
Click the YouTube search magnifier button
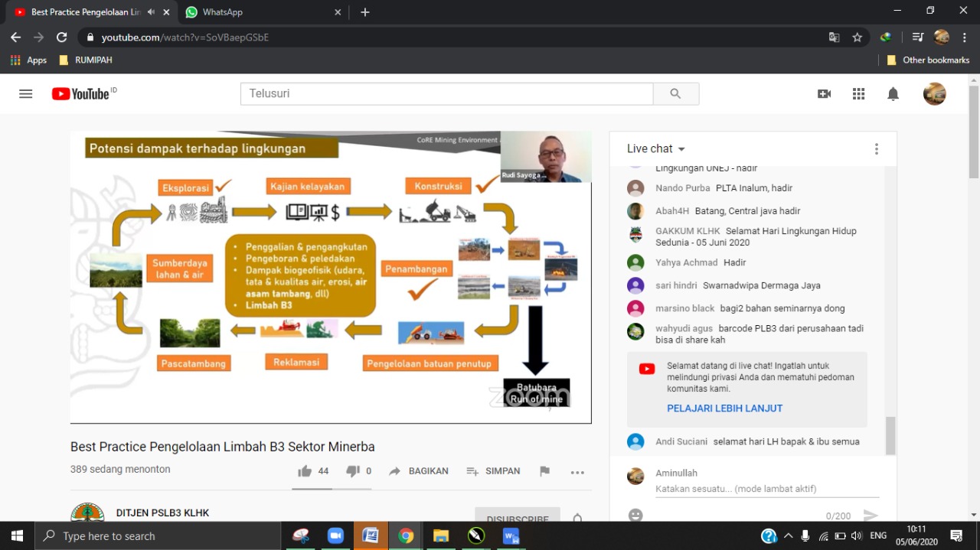675,94
